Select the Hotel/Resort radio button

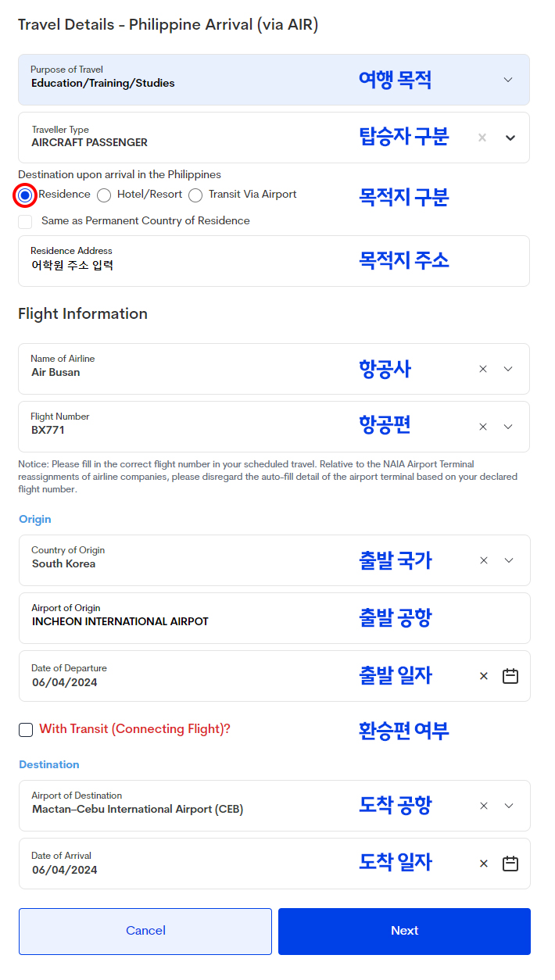pos(104,195)
